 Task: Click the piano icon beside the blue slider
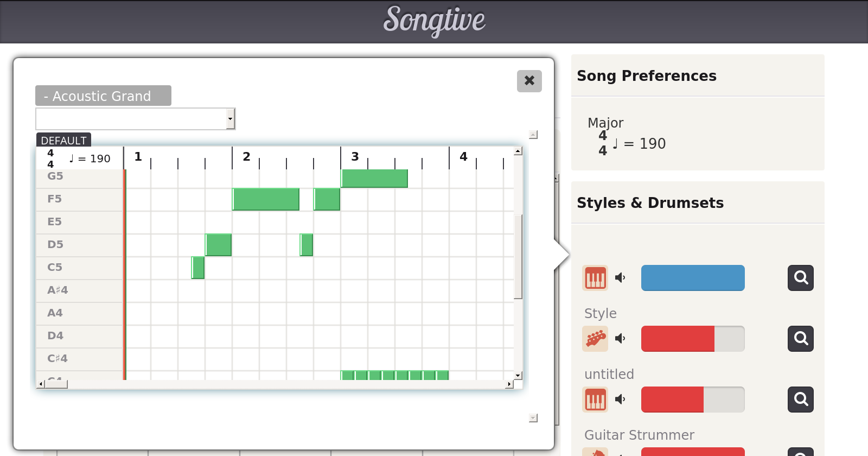pos(595,278)
